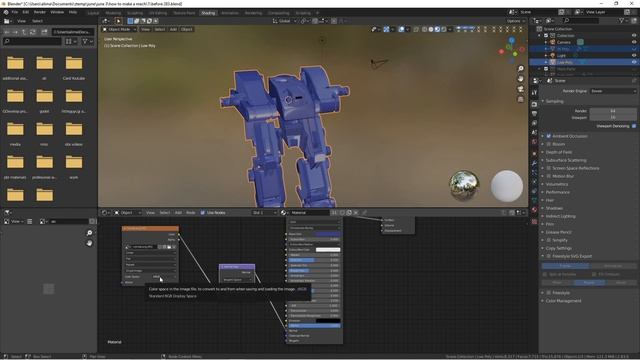Click the outliner filter funnel icon

621,20
